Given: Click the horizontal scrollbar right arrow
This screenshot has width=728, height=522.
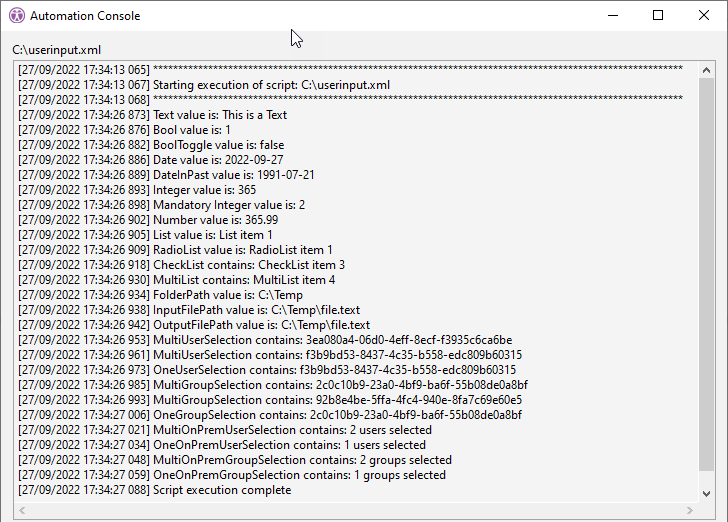Looking at the screenshot, I should pos(692,510).
